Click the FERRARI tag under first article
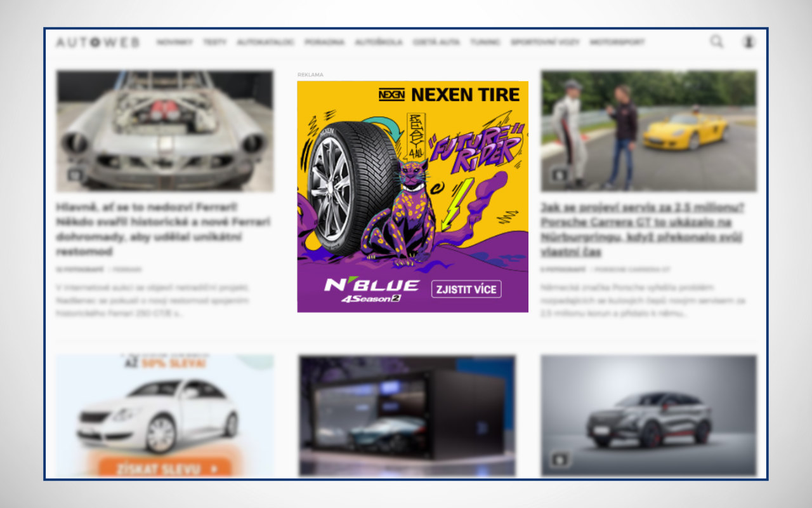 pos(128,270)
